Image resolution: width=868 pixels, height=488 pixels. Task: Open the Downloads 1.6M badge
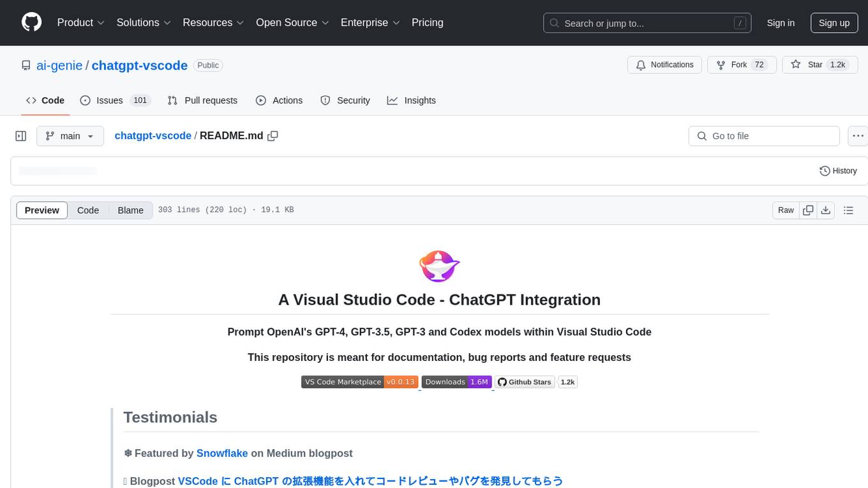pos(456,382)
